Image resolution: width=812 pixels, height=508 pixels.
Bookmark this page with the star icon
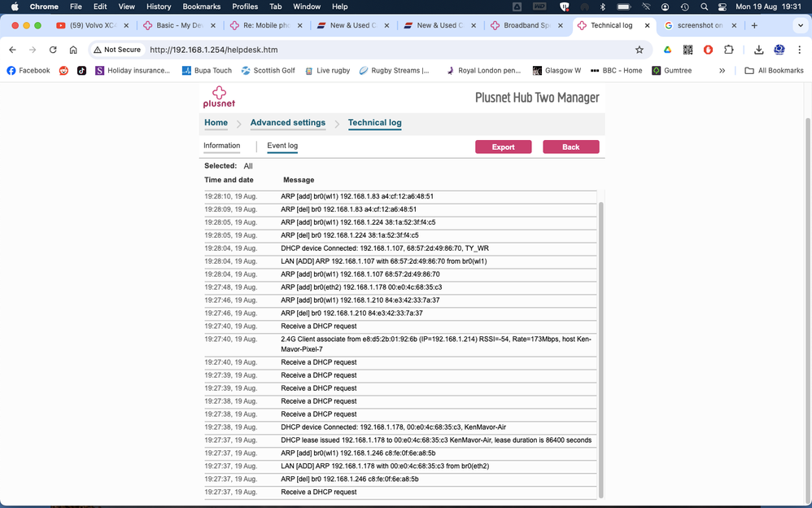(640, 50)
